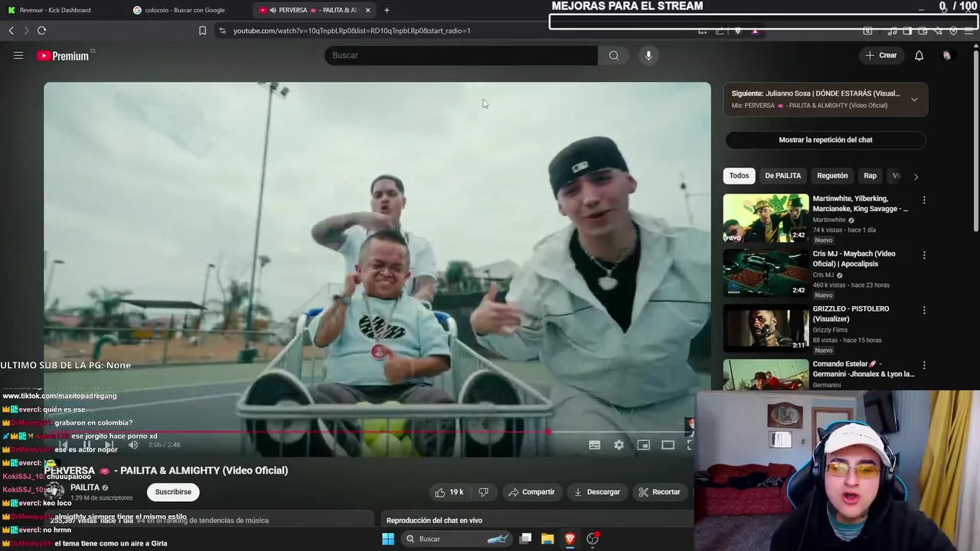Open options for Martinwhite, Yilberking video

[x=924, y=200]
